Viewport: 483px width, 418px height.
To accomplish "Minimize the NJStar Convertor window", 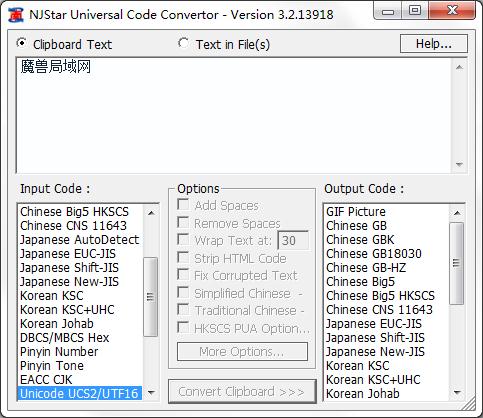I will click(388, 11).
